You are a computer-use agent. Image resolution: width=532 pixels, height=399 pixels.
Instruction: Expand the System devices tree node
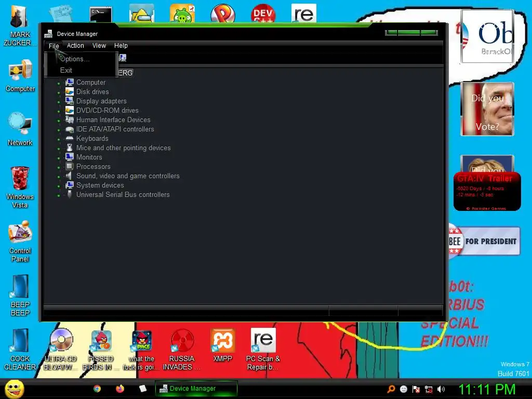point(59,186)
